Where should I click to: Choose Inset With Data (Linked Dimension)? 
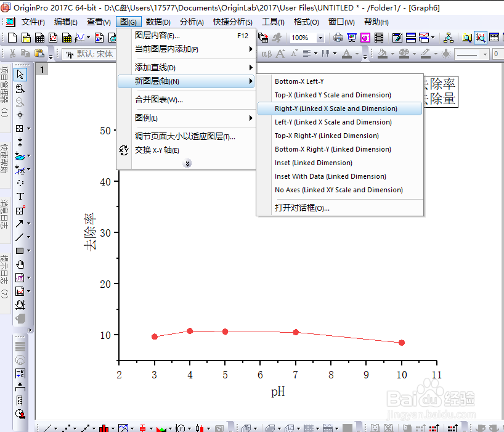tap(339, 176)
